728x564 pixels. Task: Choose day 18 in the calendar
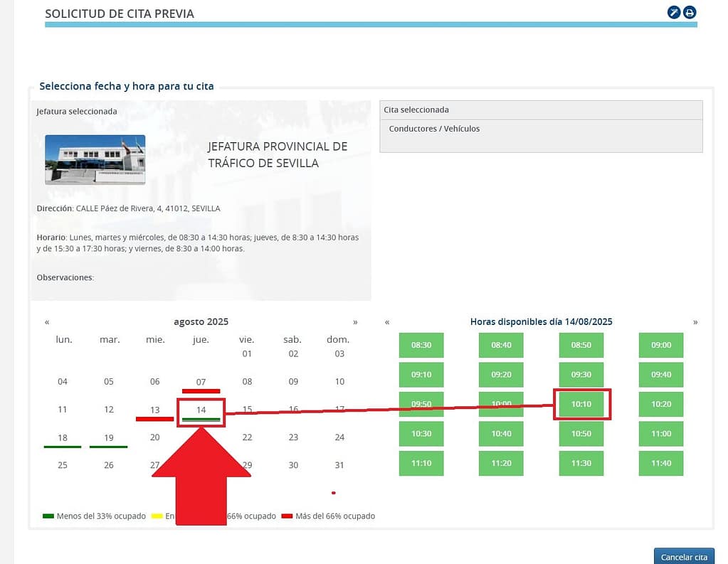pyautogui.click(x=63, y=438)
